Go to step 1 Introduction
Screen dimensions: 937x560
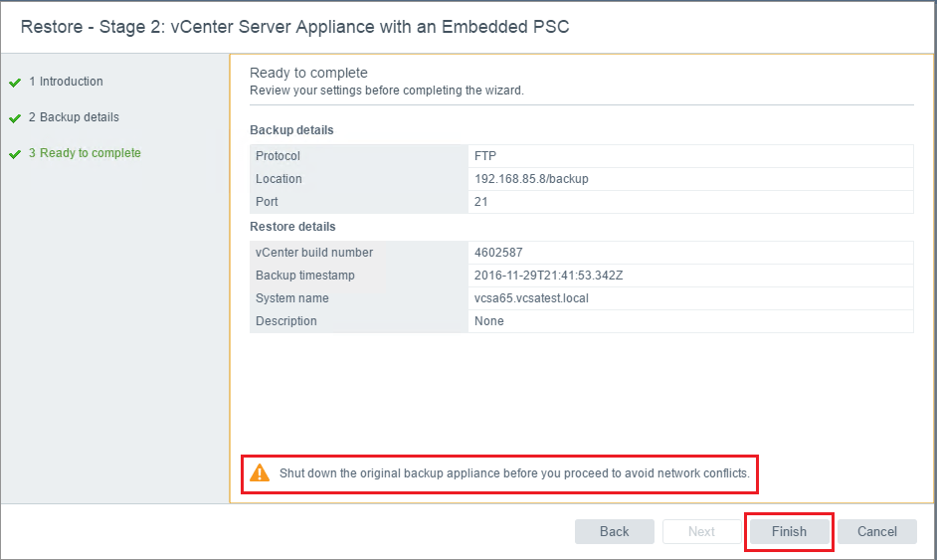tap(66, 82)
